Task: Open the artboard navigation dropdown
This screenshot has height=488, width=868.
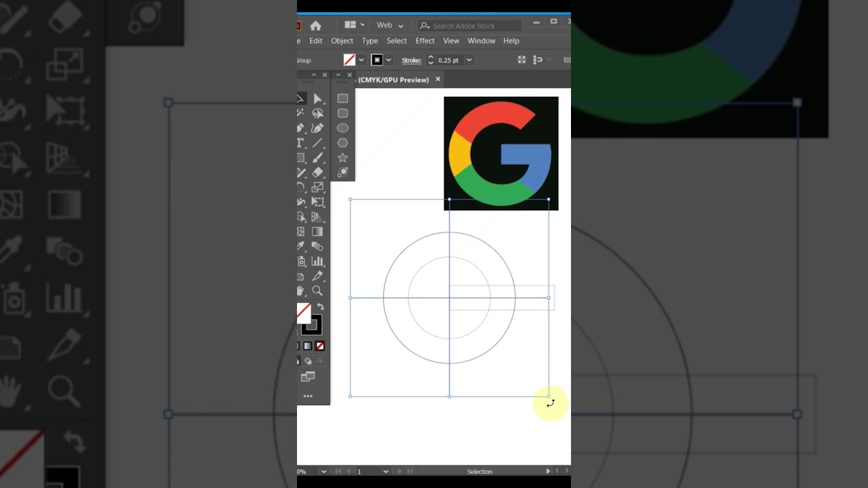Action: tap(385, 471)
